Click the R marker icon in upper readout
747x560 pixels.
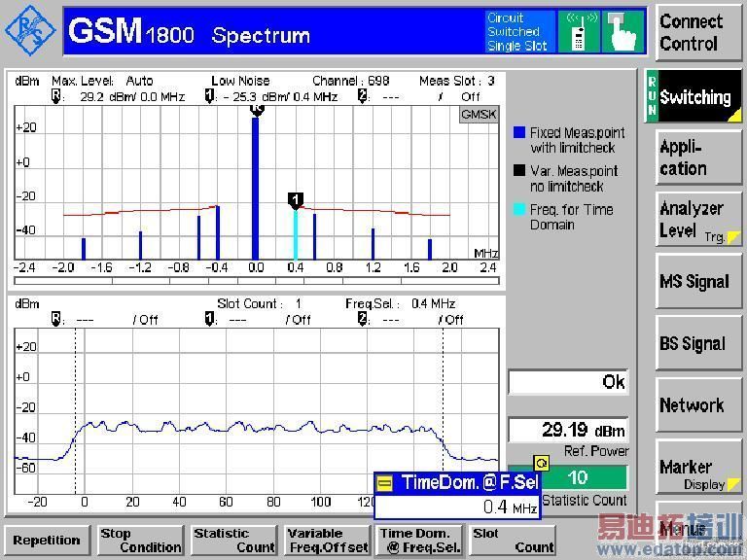56,95
